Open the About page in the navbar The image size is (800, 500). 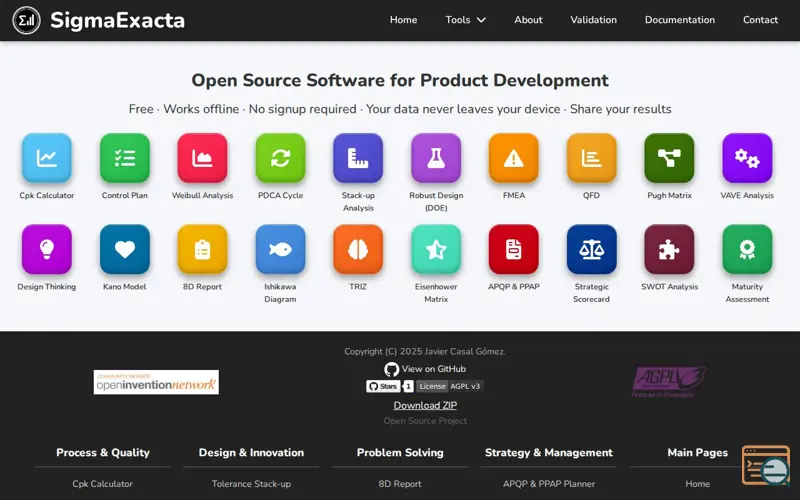click(x=528, y=20)
